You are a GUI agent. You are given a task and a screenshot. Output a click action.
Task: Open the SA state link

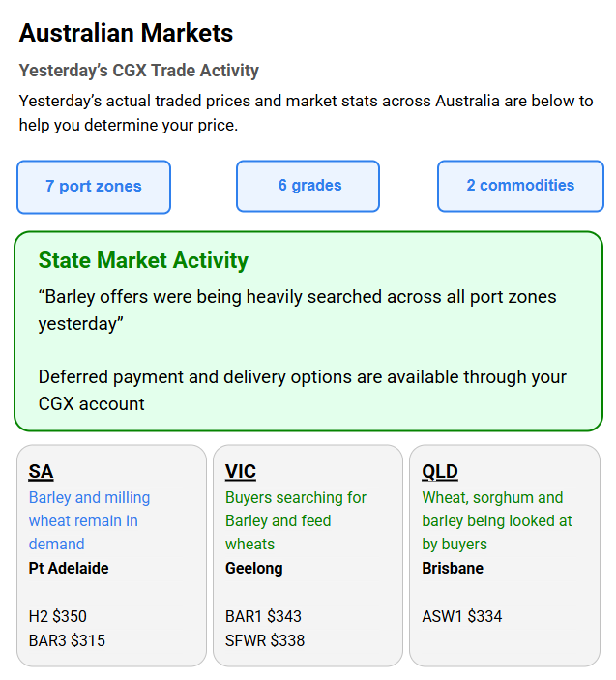(x=41, y=472)
